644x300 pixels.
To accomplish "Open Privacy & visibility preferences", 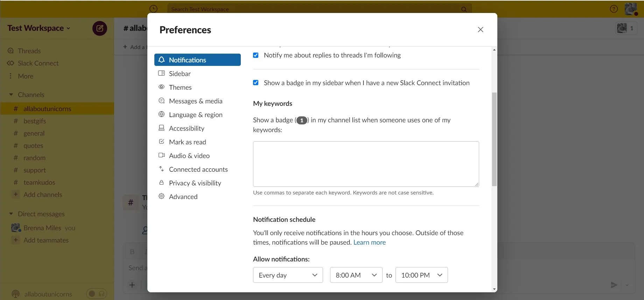I will pyautogui.click(x=197, y=183).
